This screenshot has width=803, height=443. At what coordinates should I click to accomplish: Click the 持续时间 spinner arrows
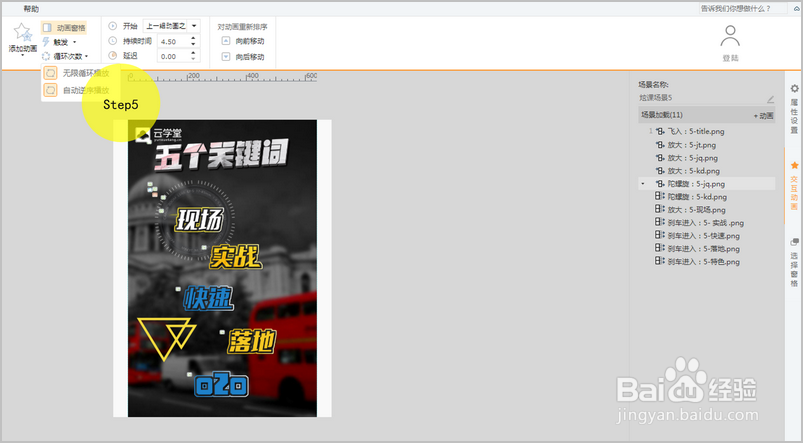coord(194,41)
